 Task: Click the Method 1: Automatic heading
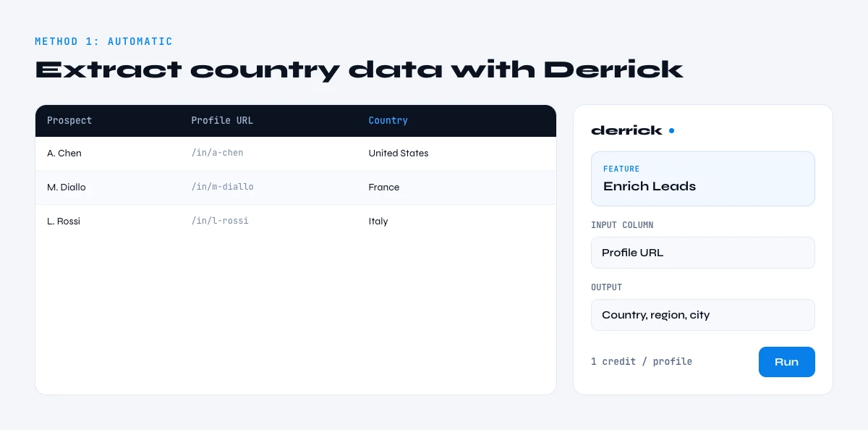click(104, 41)
